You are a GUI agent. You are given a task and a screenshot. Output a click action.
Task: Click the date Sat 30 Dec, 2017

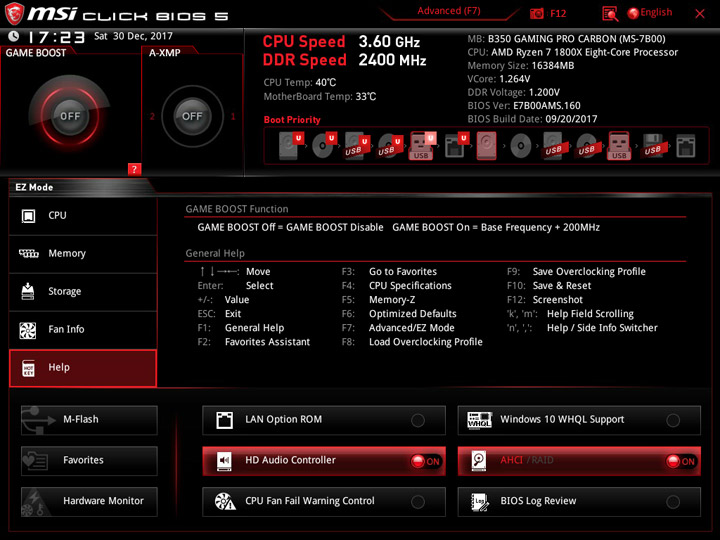point(133,36)
